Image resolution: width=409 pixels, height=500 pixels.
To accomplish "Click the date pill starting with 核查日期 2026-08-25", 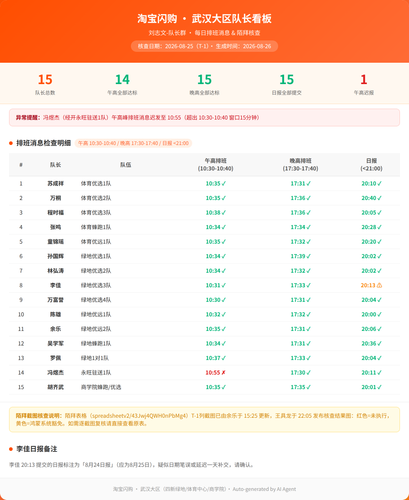I will tap(204, 46).
